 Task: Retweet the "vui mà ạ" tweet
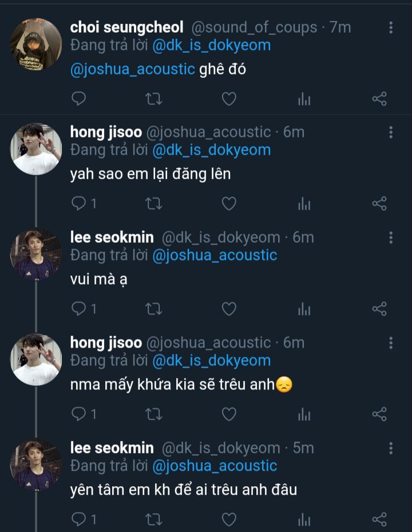(154, 309)
